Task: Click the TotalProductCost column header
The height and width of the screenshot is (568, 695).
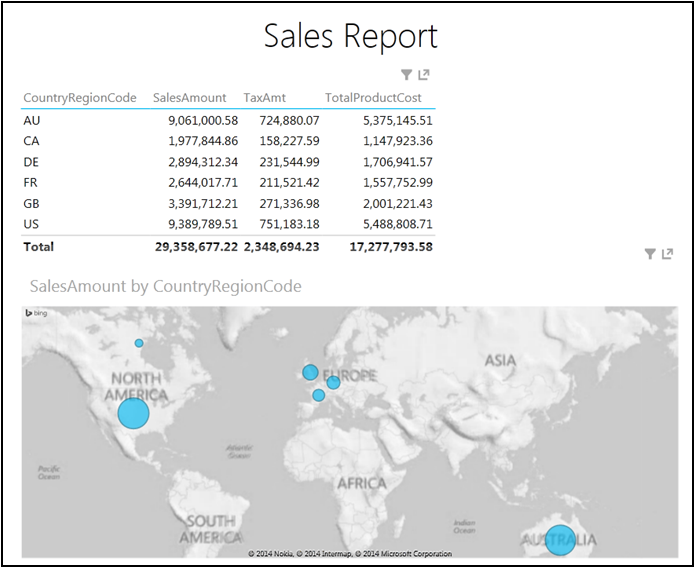Action: pyautogui.click(x=373, y=98)
